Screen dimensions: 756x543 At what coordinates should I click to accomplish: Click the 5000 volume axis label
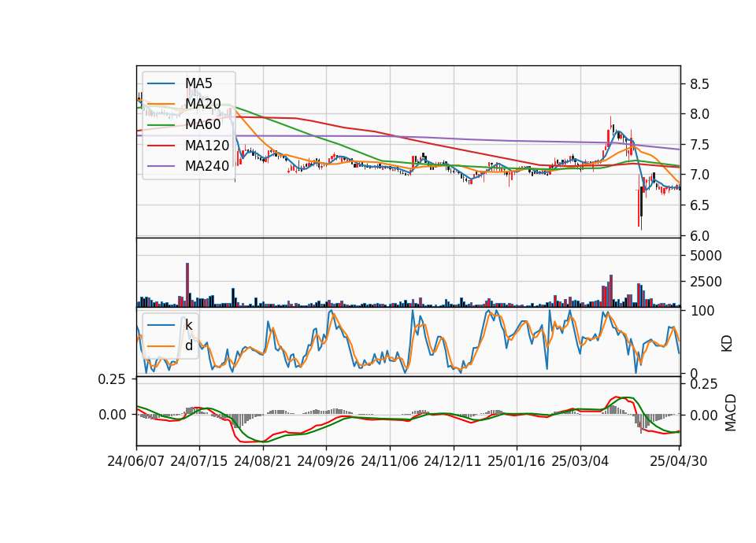[706, 255]
